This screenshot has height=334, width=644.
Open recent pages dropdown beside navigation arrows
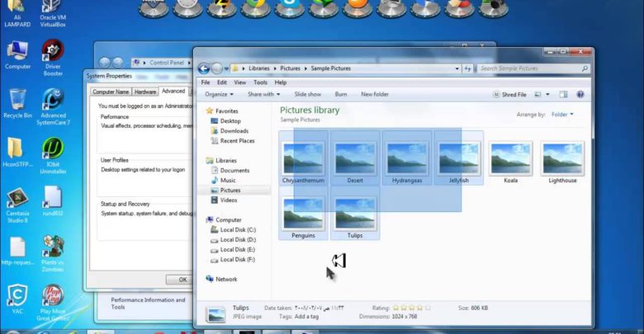coord(226,68)
